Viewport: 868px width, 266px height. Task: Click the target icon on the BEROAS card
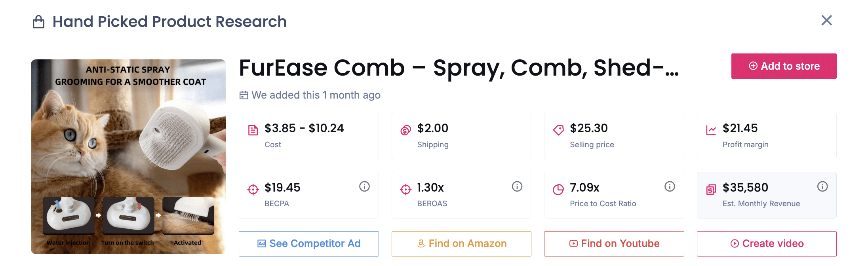coord(404,189)
